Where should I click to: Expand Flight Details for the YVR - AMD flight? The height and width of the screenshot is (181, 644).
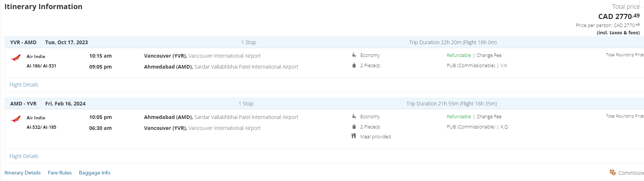[24, 85]
